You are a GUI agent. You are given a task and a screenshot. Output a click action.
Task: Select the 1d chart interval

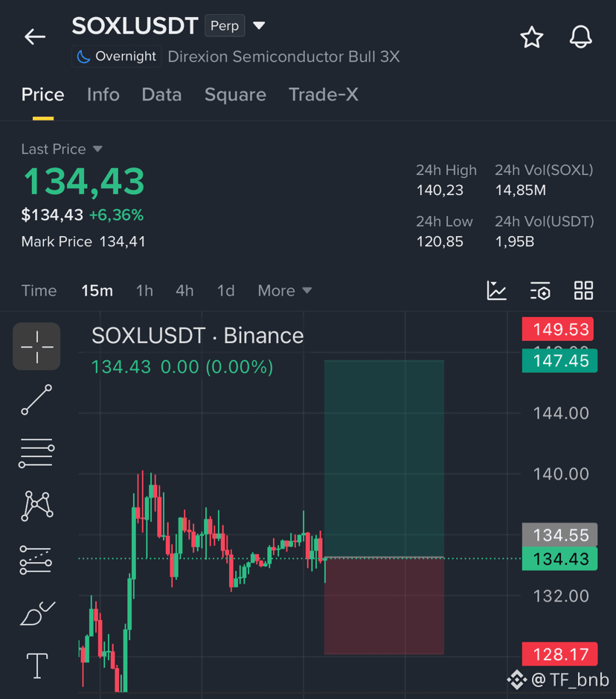[x=226, y=290]
